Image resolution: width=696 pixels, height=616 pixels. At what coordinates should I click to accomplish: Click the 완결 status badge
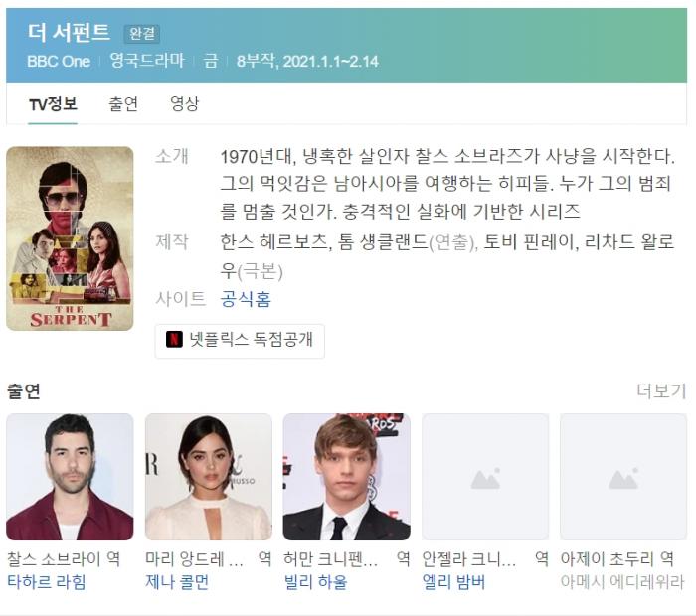142,34
